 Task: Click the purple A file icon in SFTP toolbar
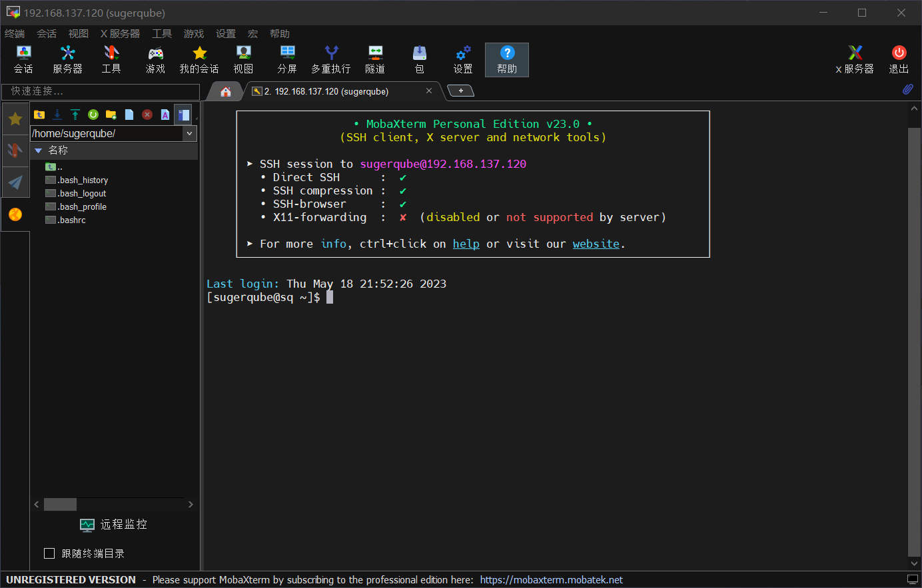(x=165, y=115)
